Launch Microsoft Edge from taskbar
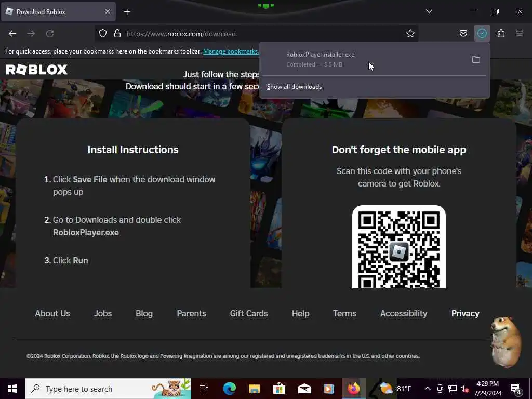Screen dimensions: 532x399 click(229, 389)
